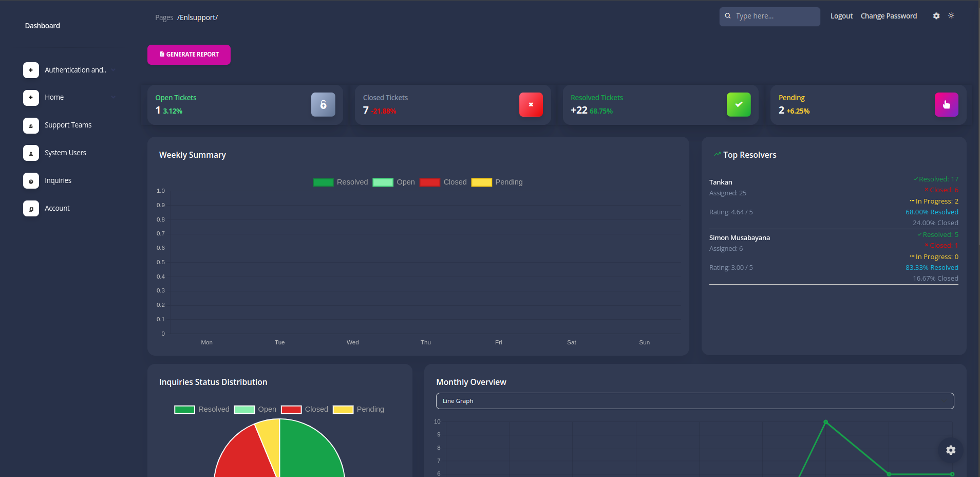Click the Pending pink hand pointer icon

point(946,105)
